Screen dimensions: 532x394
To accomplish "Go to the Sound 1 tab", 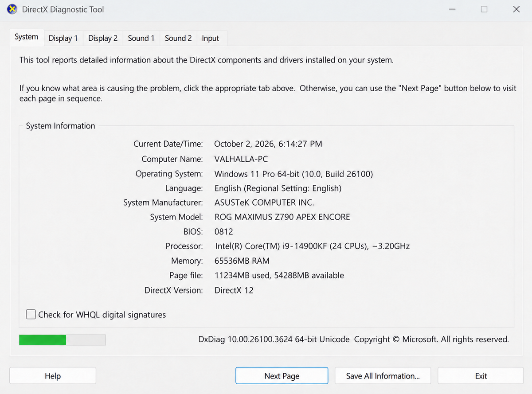I will pyautogui.click(x=141, y=38).
